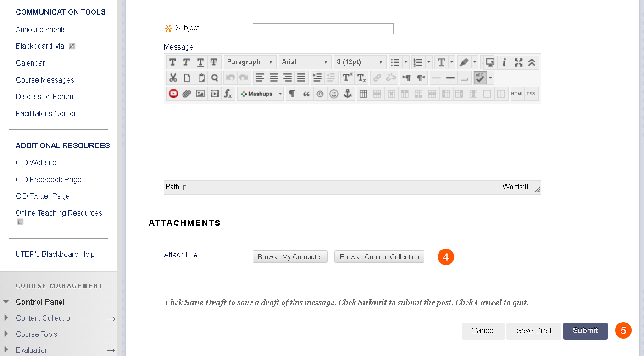Open Course Messages in sidebar

(45, 80)
